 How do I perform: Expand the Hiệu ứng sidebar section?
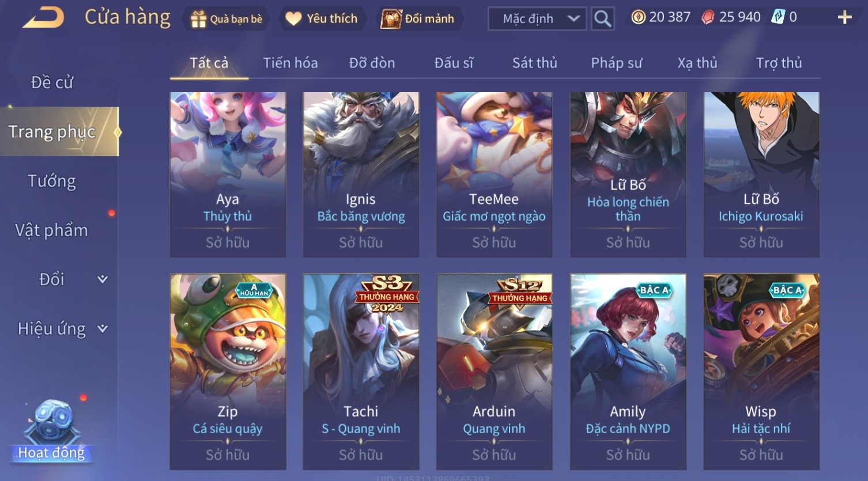(103, 329)
